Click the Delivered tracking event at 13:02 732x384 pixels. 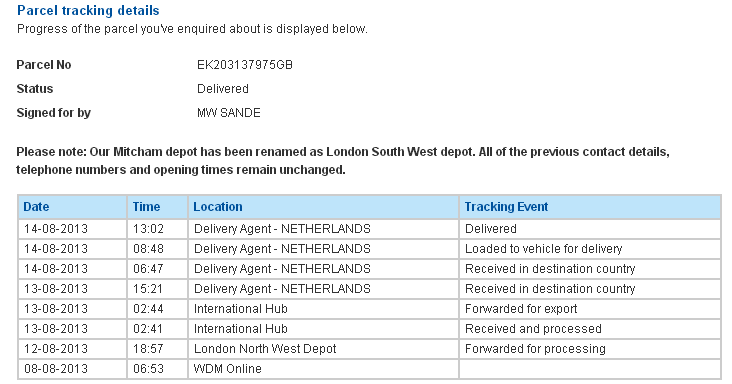491,229
